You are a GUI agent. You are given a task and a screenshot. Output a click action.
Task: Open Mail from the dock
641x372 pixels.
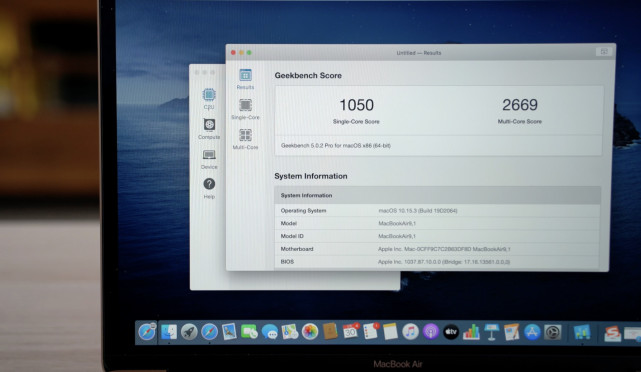[x=229, y=332]
